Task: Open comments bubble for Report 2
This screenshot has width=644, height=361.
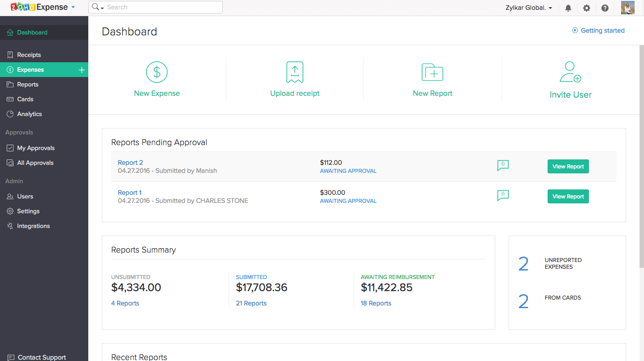Action: click(503, 165)
